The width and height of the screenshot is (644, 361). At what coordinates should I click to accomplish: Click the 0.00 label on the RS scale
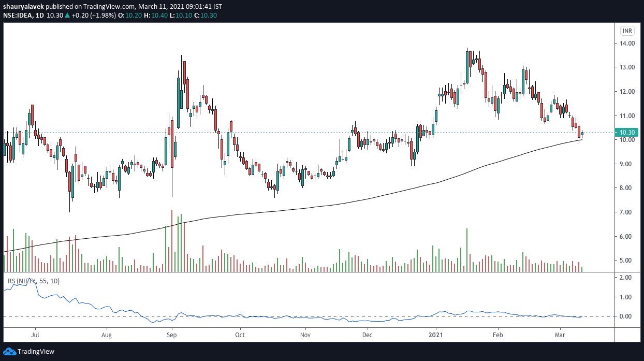tap(626, 316)
